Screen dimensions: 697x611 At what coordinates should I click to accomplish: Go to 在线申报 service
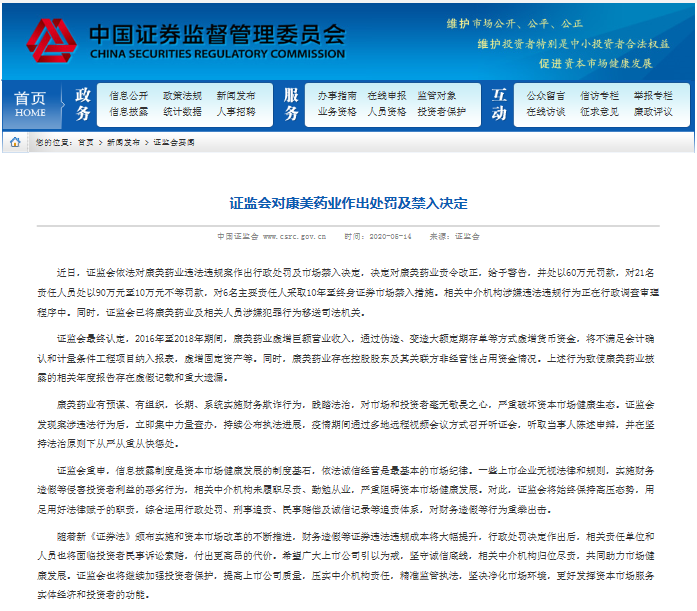point(387,96)
